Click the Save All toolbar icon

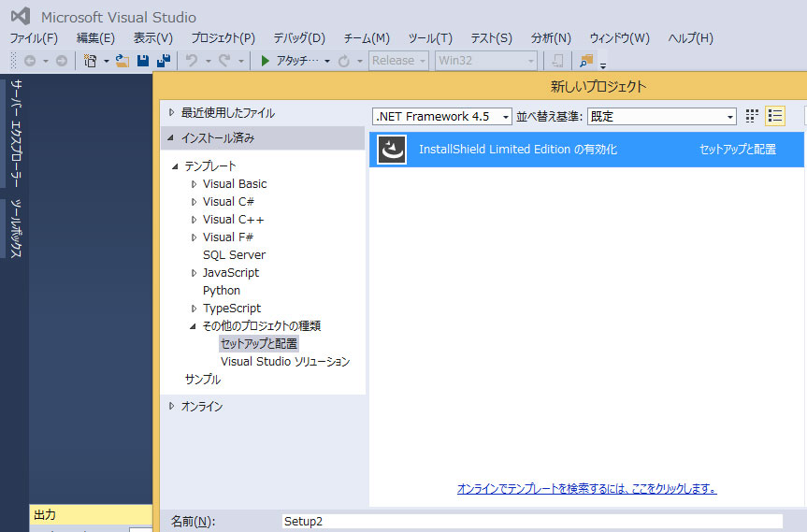[164, 61]
